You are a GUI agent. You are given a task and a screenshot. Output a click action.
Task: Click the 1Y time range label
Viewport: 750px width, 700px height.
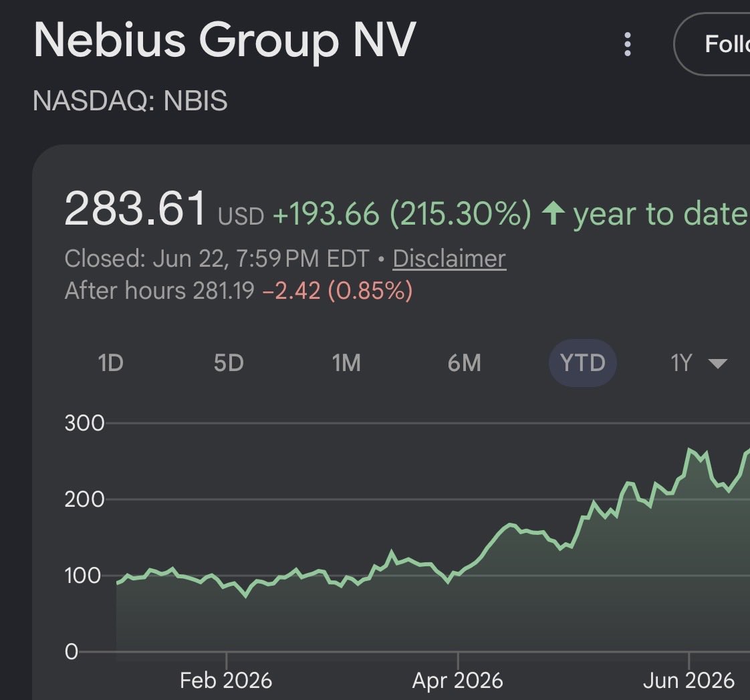(681, 363)
